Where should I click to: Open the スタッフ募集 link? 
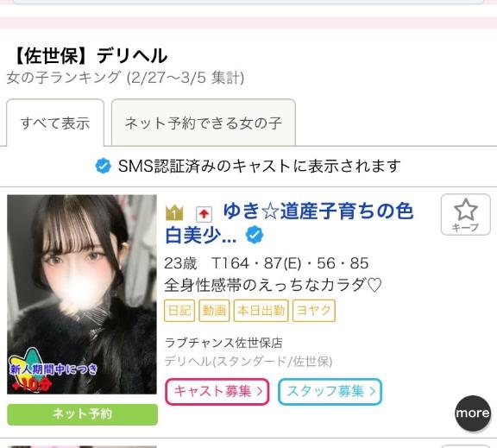point(330,392)
